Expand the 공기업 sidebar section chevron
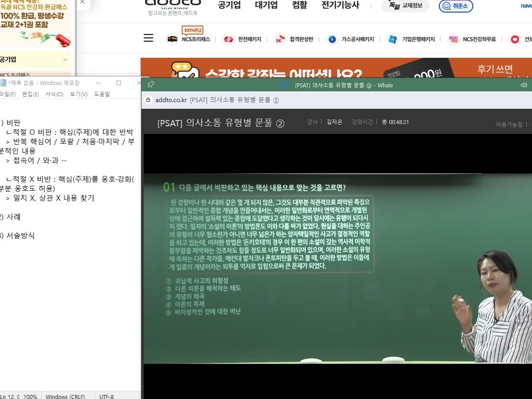Screen dimensions: 532x399 [65, 60]
